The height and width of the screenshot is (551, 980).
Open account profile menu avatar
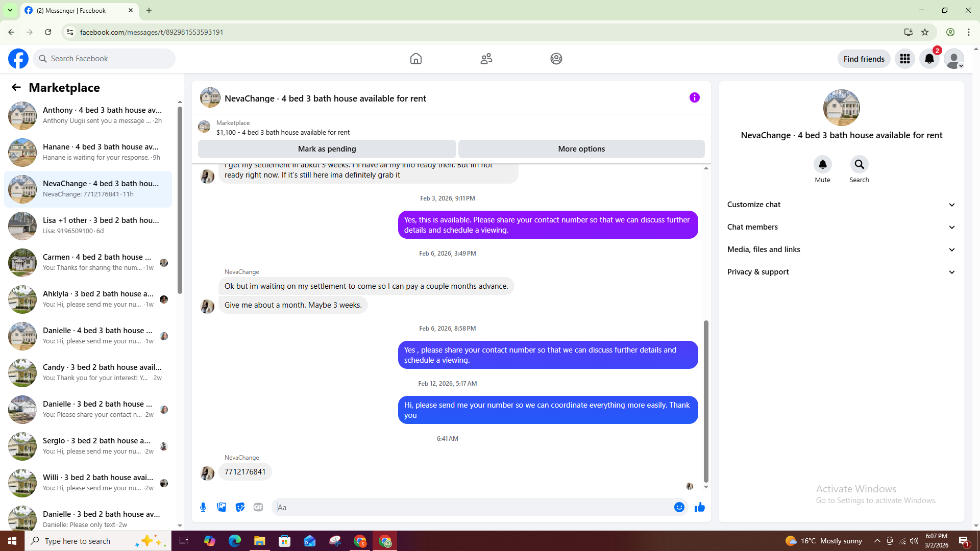tap(954, 59)
